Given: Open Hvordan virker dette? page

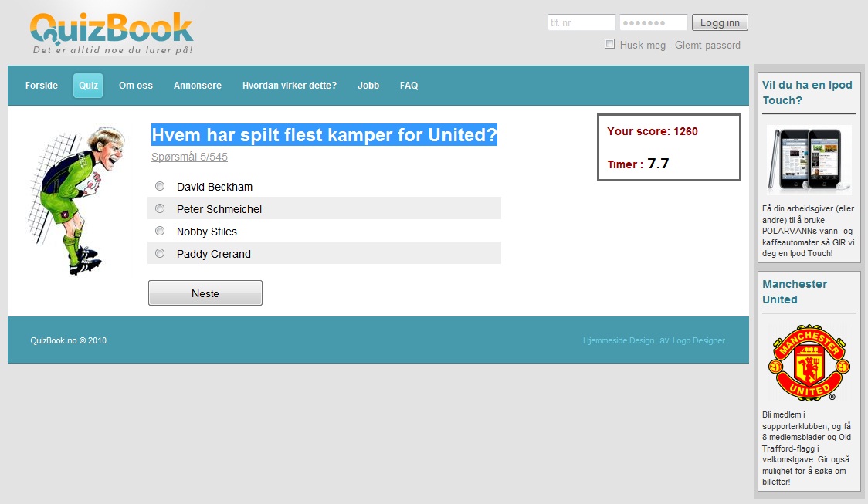Looking at the screenshot, I should click(290, 85).
